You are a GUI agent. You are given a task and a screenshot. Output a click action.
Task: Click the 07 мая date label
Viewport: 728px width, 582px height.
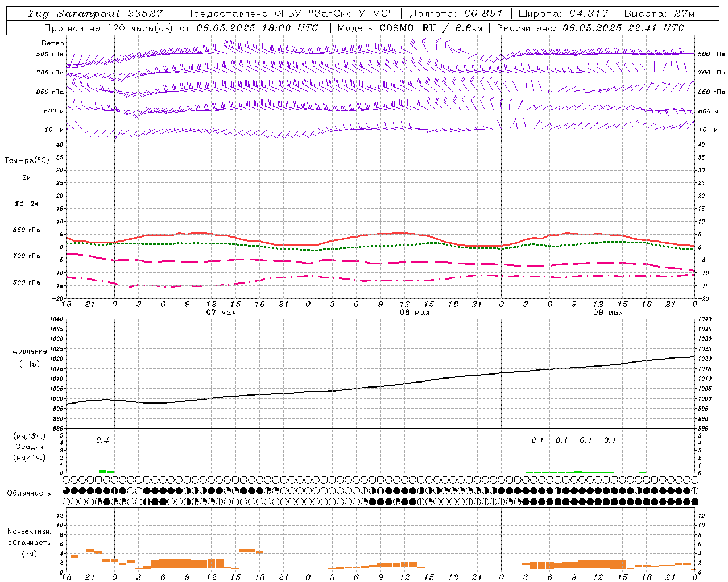point(221,313)
